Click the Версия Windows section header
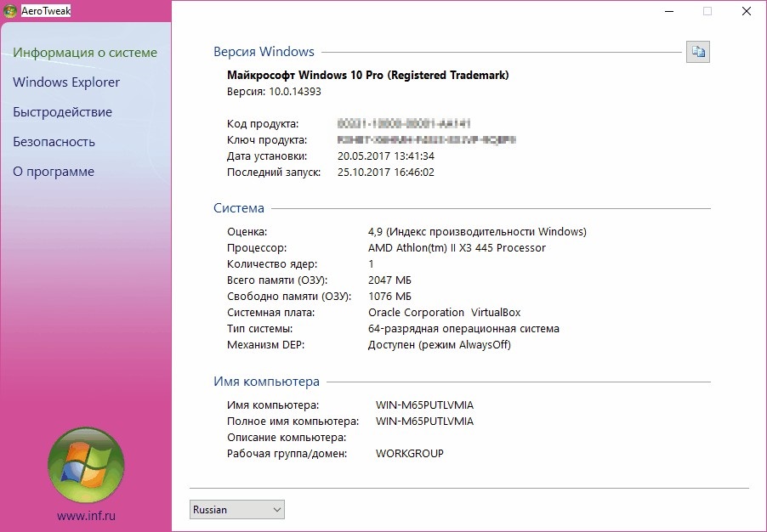767x532 pixels. (x=264, y=52)
